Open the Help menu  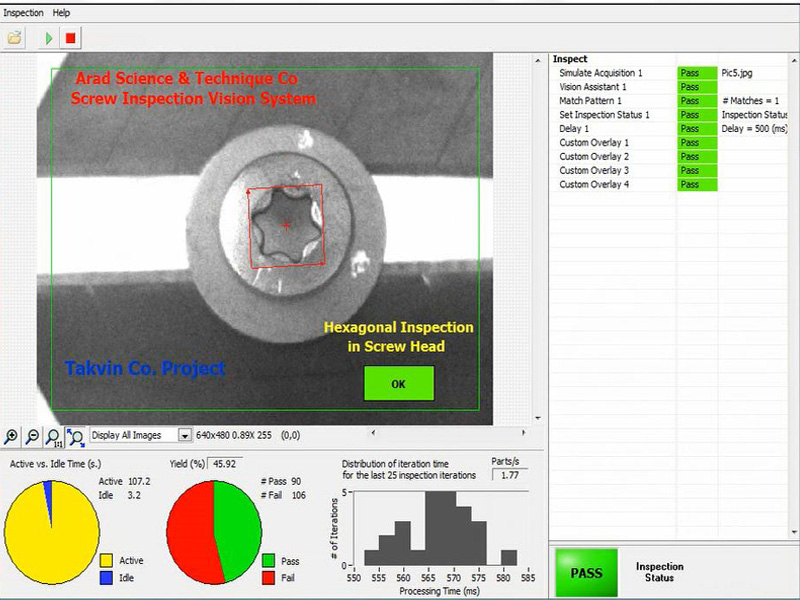coord(61,13)
